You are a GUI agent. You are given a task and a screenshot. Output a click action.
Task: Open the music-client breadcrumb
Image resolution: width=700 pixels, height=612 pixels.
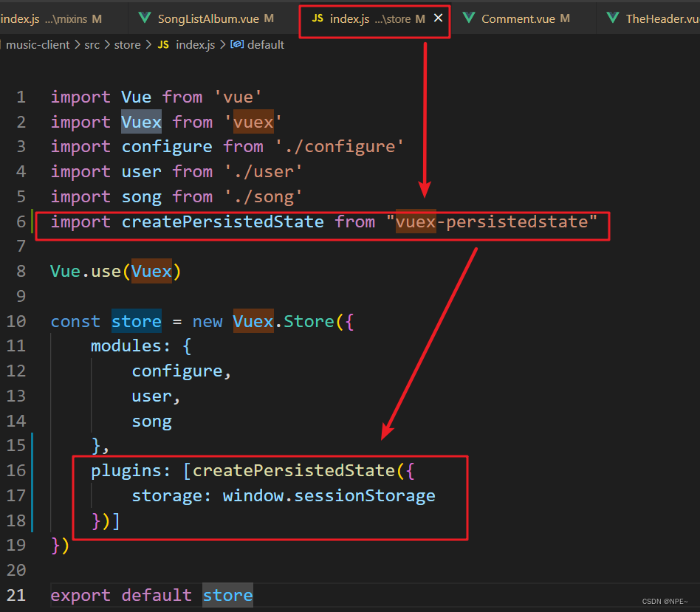tap(38, 44)
